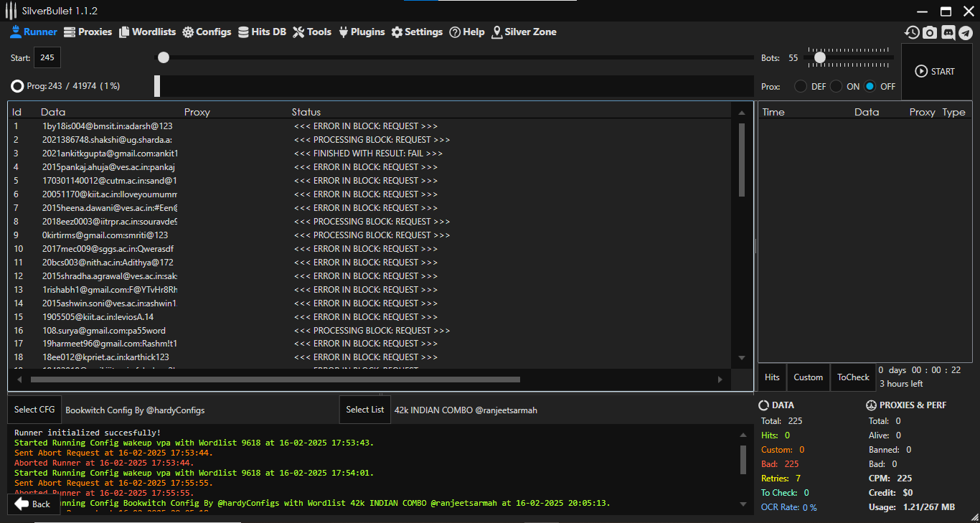
Task: Click the 'Retries: 7' statistic
Action: [781, 479]
